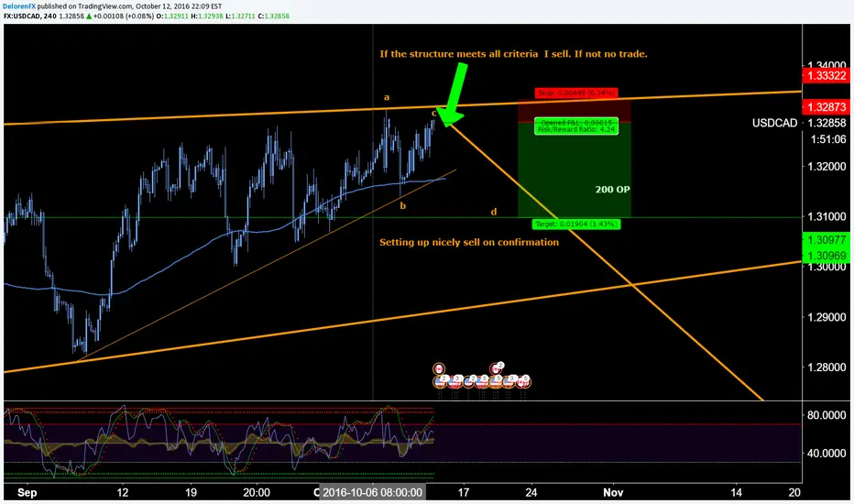
Task: Click the high value H:1.32938
Action: tap(207, 16)
